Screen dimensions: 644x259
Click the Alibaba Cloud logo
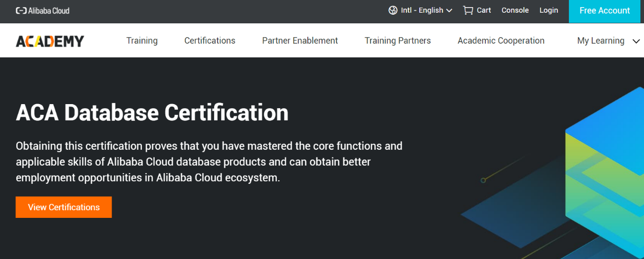point(43,11)
